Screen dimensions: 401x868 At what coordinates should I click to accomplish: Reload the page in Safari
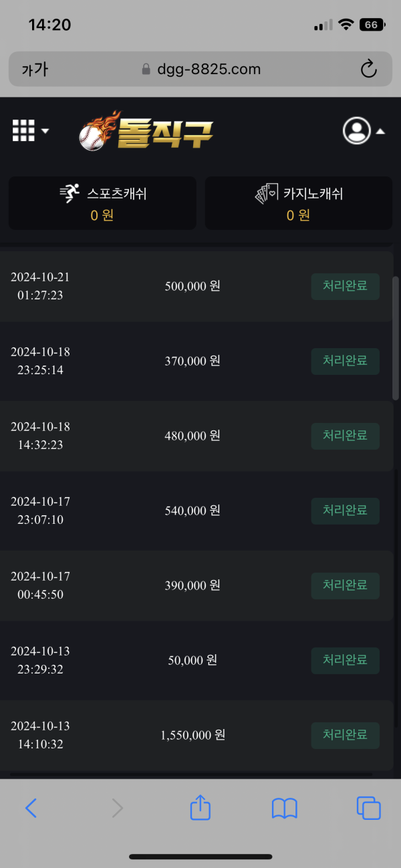click(x=368, y=69)
